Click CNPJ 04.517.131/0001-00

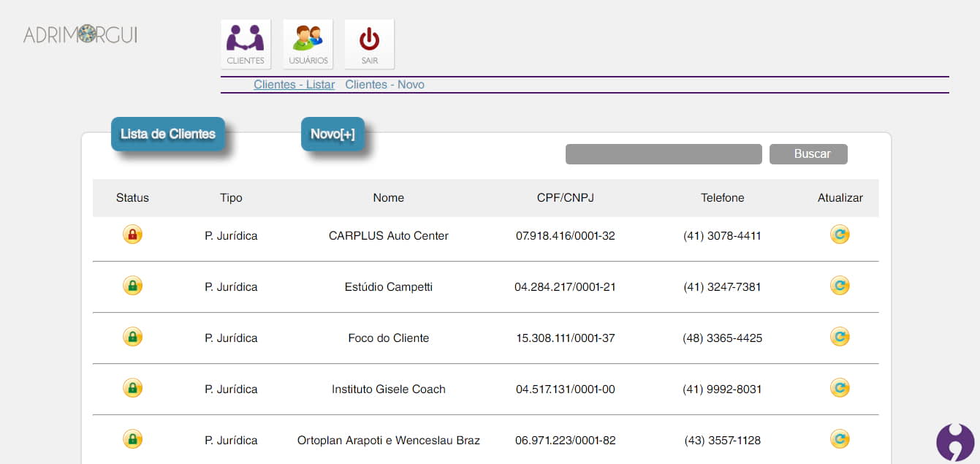565,389
